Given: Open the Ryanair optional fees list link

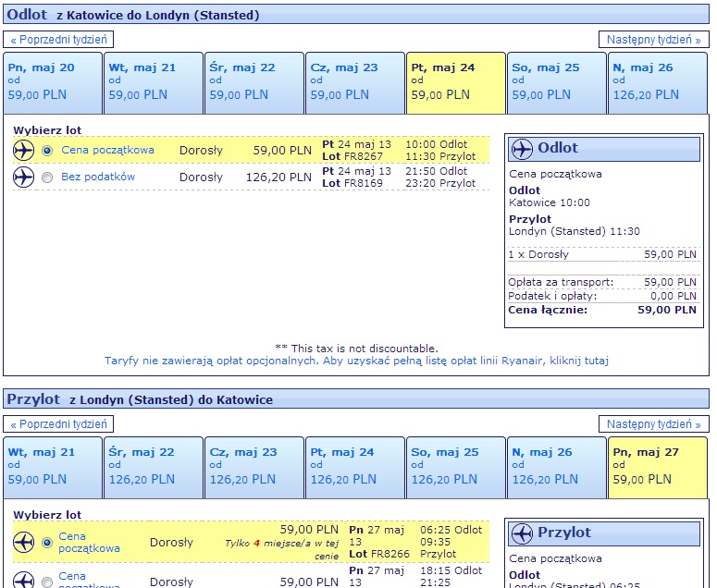Looking at the screenshot, I should [357, 361].
